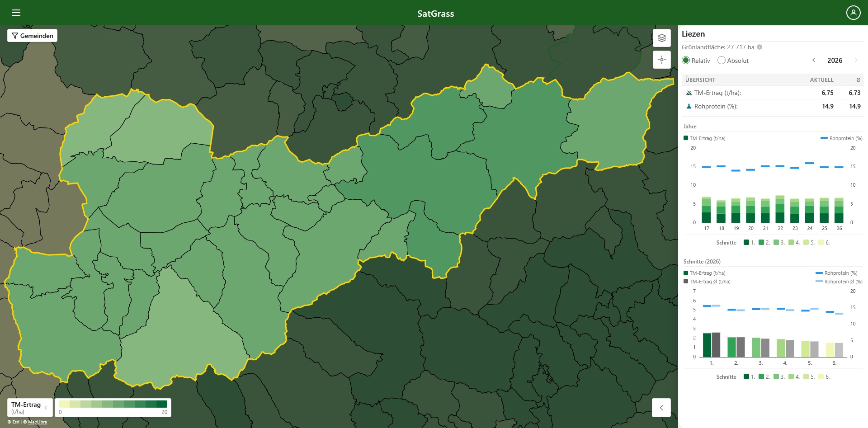
Task: Center map with the locate button
Action: (x=661, y=60)
